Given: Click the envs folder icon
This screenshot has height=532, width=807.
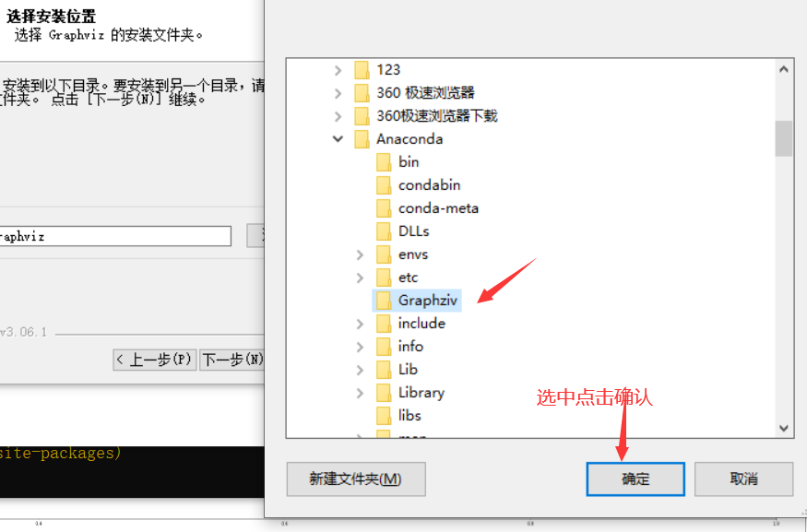Looking at the screenshot, I should coord(384,254).
